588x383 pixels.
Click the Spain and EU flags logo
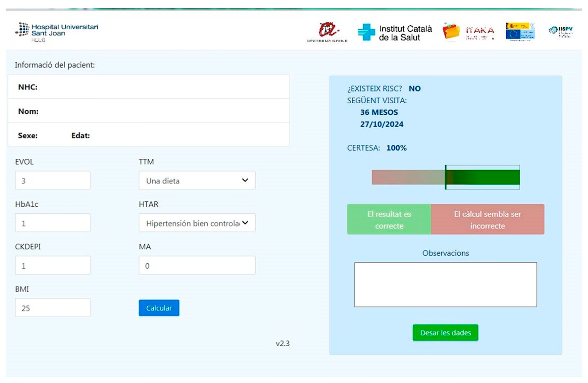pyautogui.click(x=520, y=32)
